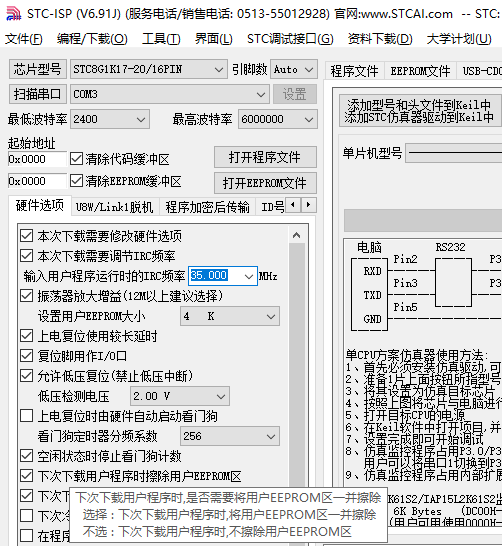
Task: Click the 电脑 label in the wiring diagram
Action: pos(369,247)
